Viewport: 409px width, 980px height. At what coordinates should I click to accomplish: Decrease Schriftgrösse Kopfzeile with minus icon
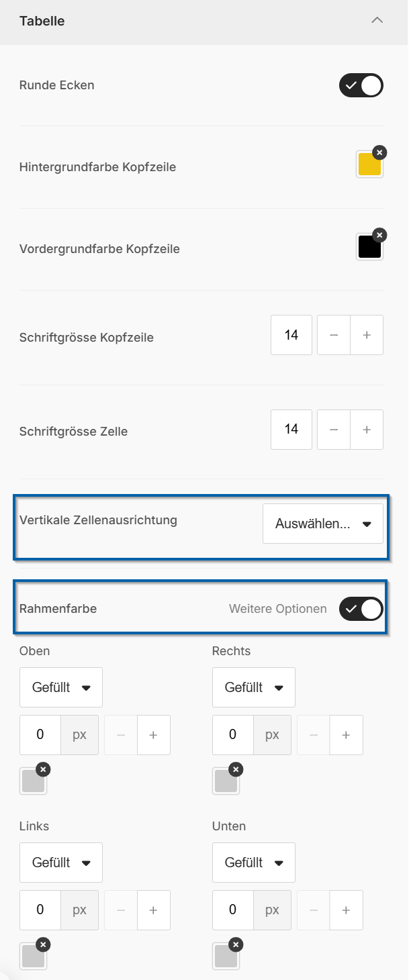tap(334, 335)
